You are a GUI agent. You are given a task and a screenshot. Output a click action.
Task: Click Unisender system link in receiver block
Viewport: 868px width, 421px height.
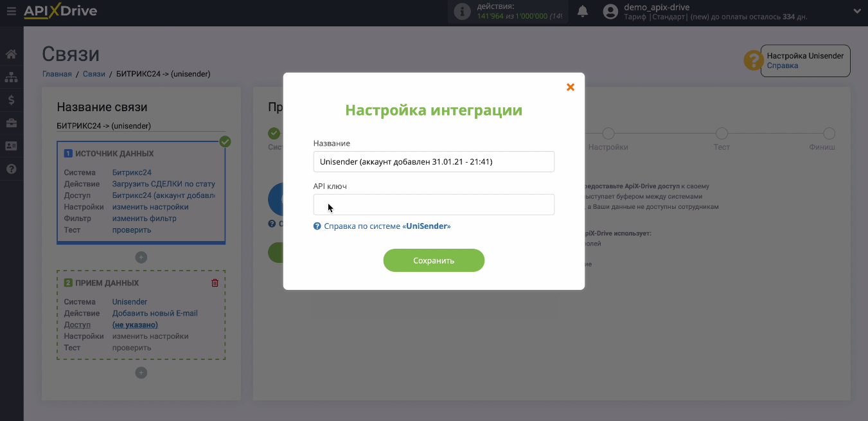pyautogui.click(x=130, y=301)
